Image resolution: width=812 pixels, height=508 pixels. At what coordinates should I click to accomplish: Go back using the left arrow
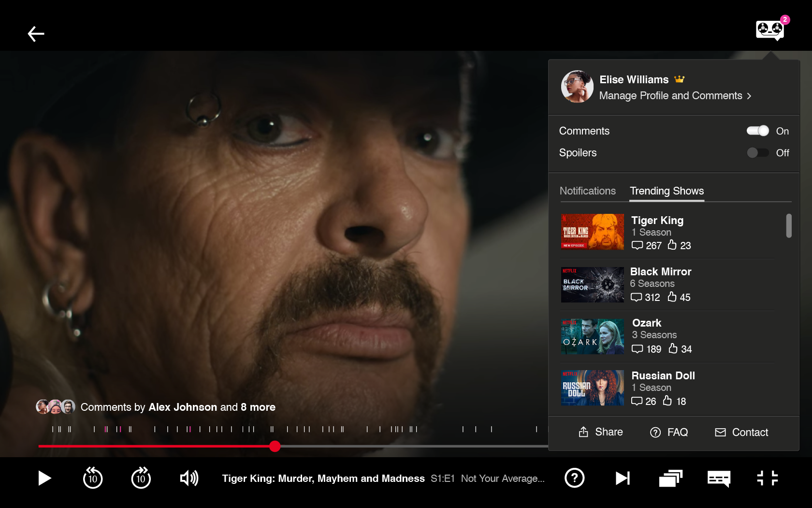[x=36, y=34]
